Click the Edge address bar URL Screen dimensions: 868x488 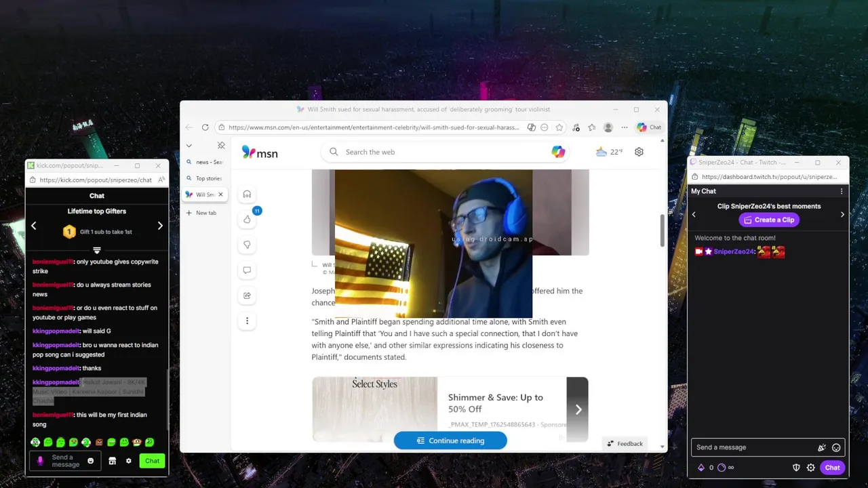(374, 127)
